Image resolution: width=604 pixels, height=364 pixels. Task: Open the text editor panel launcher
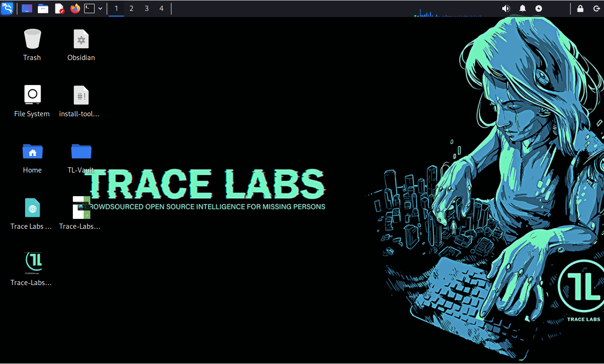(59, 9)
